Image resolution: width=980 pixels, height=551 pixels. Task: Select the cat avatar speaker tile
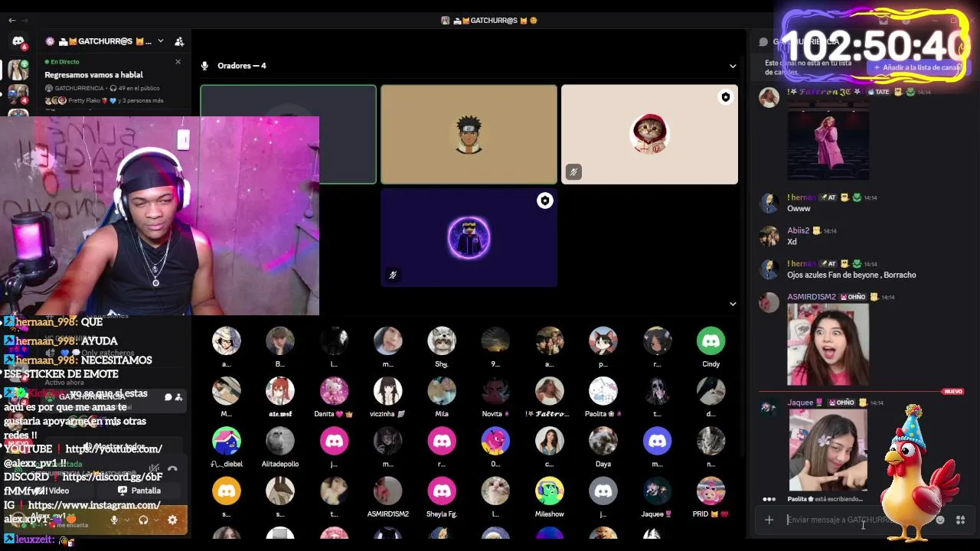click(649, 135)
